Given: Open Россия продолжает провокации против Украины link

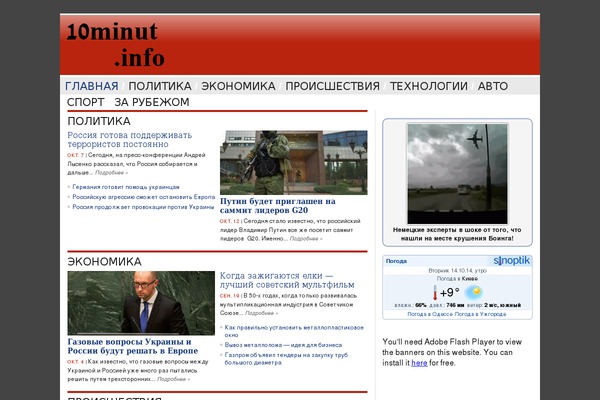Looking at the screenshot, I should (x=143, y=207).
